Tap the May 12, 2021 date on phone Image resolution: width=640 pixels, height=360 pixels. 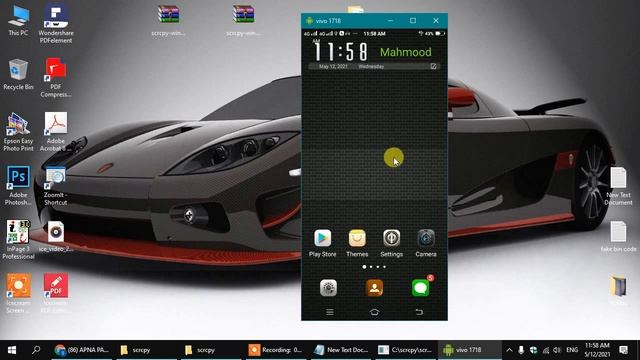(333, 66)
